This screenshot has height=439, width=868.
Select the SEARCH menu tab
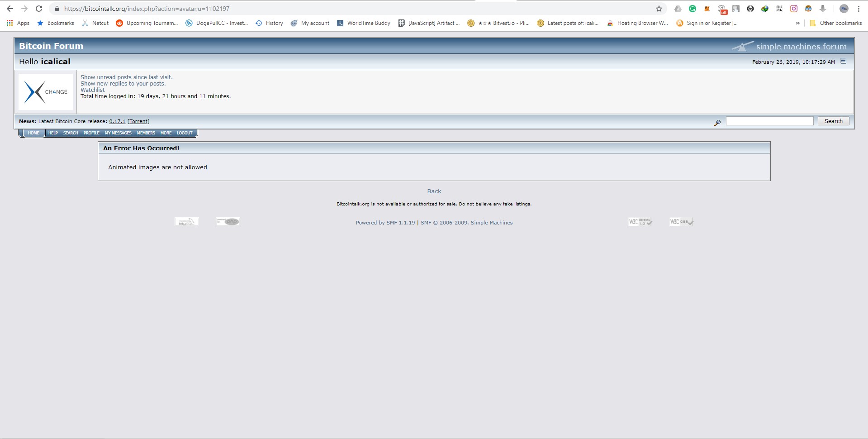tap(71, 133)
